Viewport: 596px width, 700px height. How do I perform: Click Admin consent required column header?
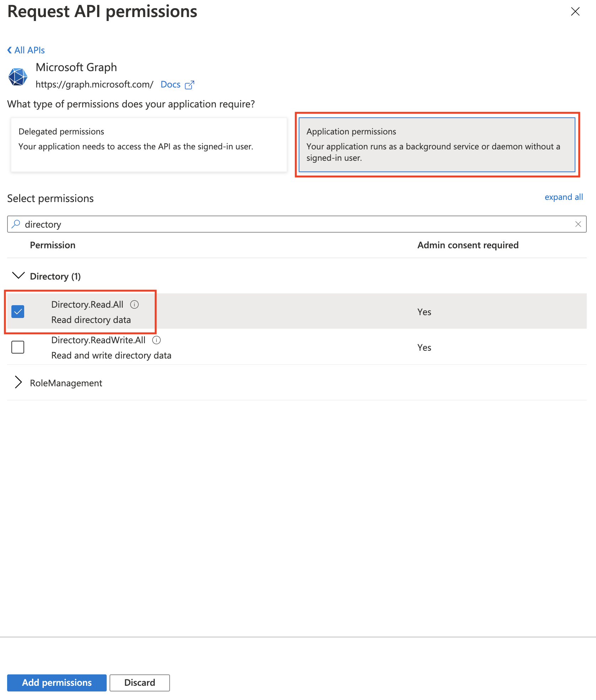pos(468,245)
